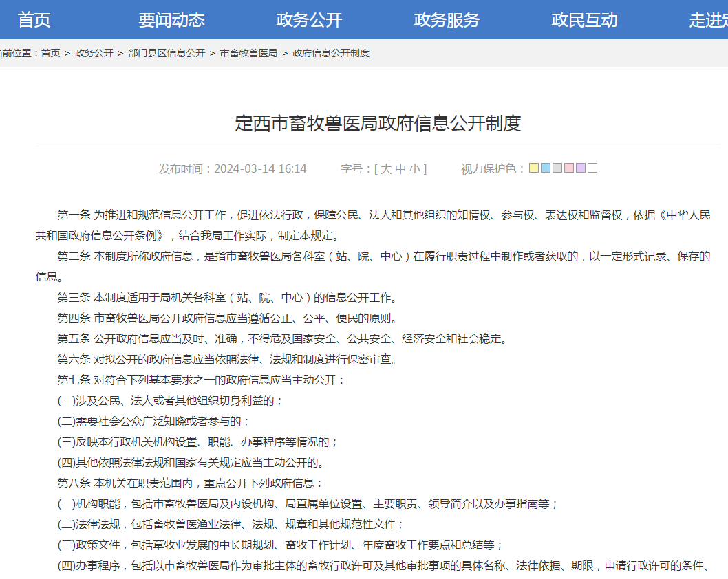Viewport: 728px width, 579px height.
Task: Click the 首页 breadcrumb link
Action: coord(51,53)
